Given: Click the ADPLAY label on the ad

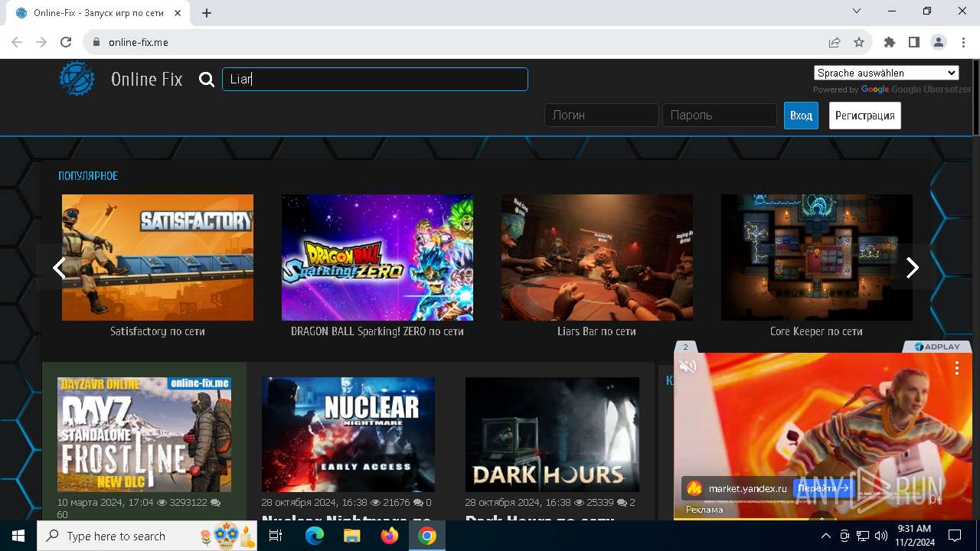Looking at the screenshot, I should [x=937, y=347].
